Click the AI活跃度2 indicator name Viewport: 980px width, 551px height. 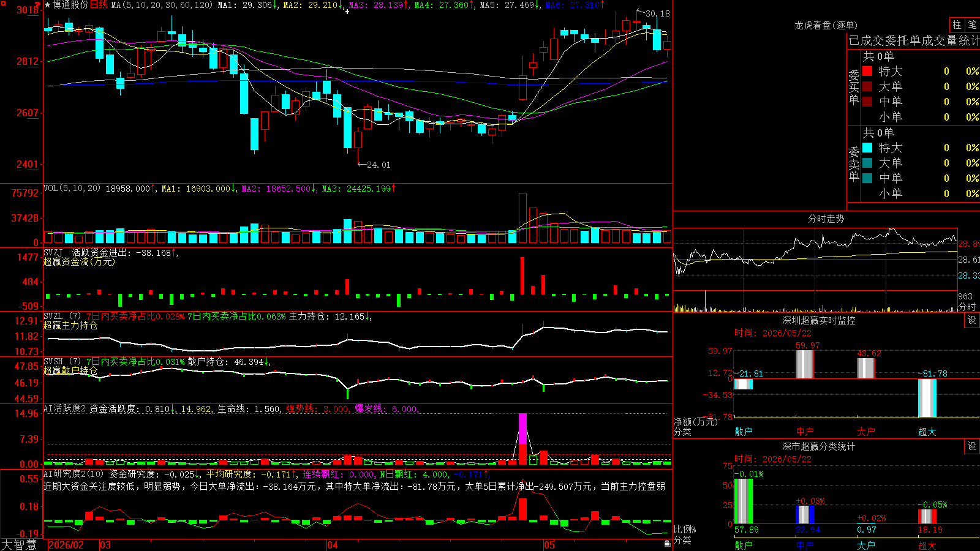(x=65, y=408)
